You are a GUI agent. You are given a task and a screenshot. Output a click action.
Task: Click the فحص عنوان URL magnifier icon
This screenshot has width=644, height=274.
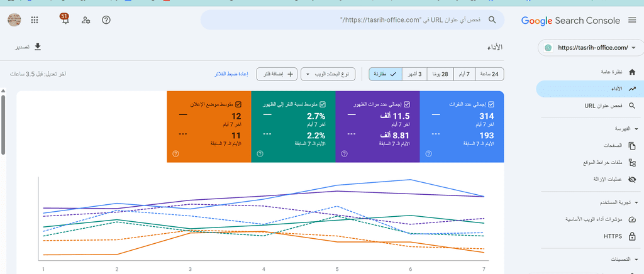click(632, 106)
